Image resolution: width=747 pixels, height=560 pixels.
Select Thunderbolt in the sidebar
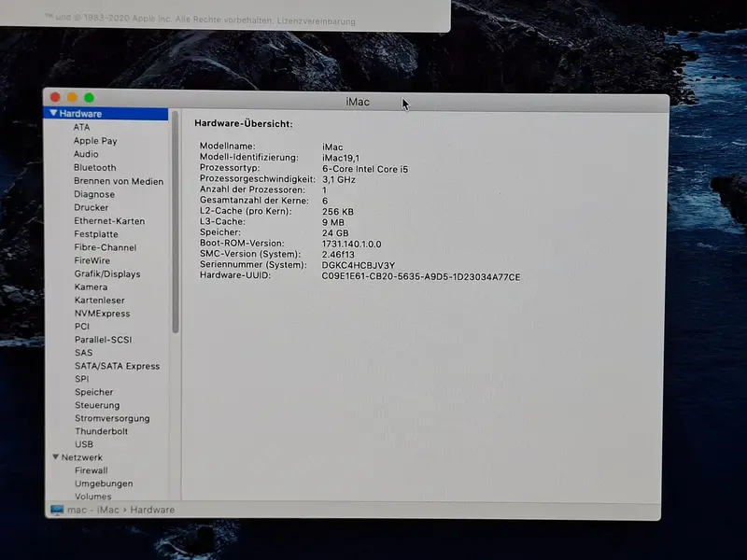click(101, 431)
